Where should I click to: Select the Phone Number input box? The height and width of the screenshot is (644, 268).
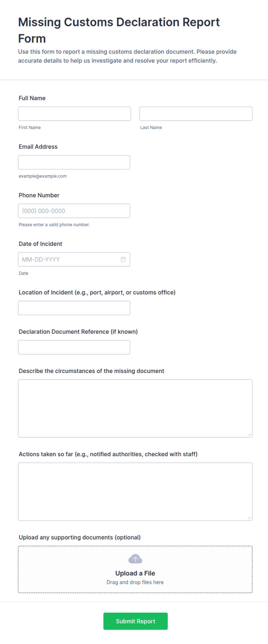(74, 211)
